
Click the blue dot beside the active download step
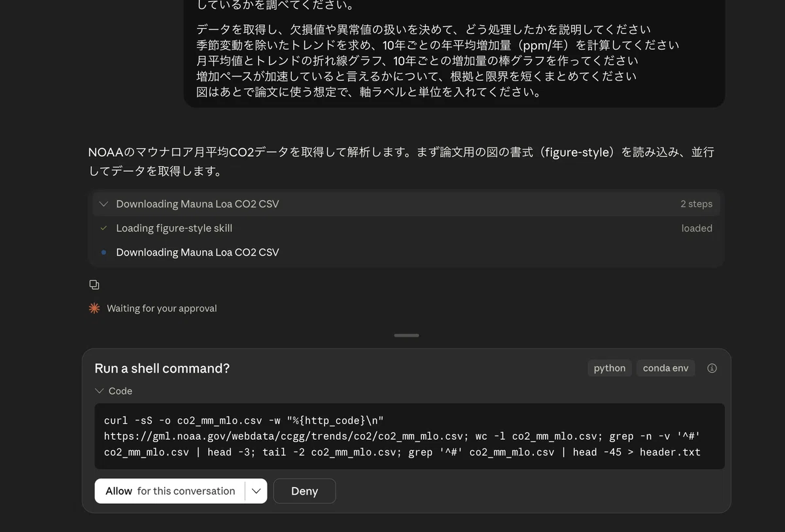point(103,252)
